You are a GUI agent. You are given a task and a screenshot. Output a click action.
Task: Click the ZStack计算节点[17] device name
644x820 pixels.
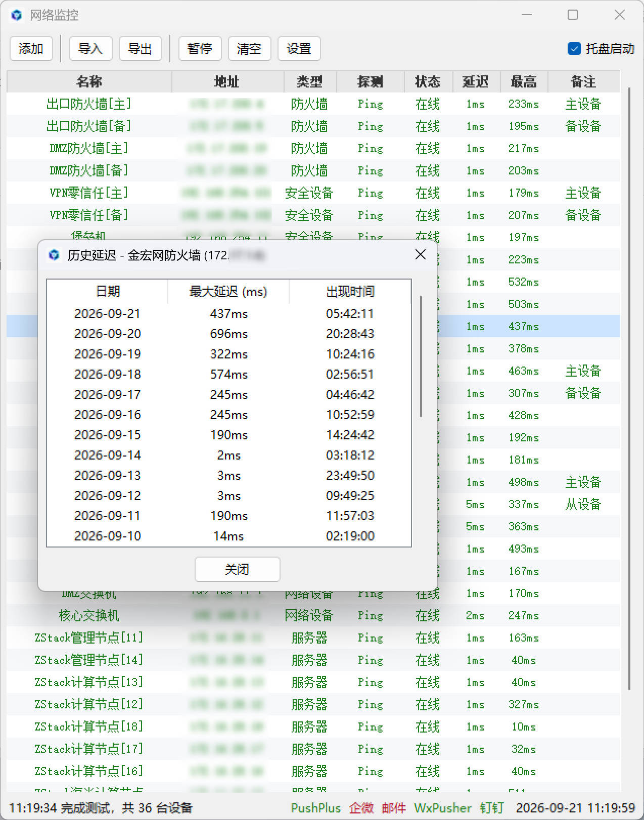pyautogui.click(x=89, y=749)
